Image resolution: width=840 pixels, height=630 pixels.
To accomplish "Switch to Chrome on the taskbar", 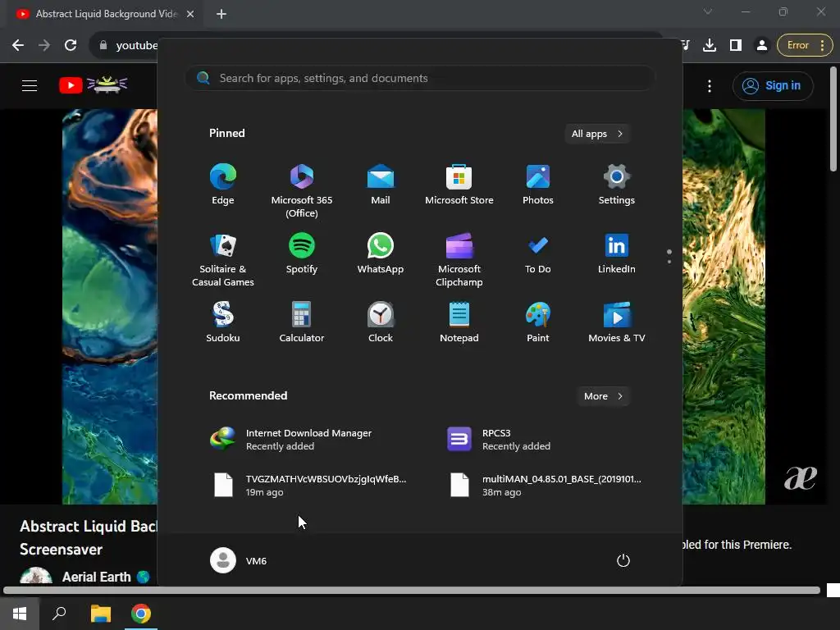I will click(141, 614).
